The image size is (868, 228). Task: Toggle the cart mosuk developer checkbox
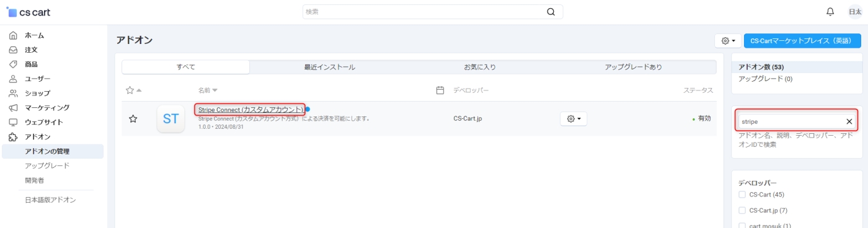pyautogui.click(x=742, y=226)
